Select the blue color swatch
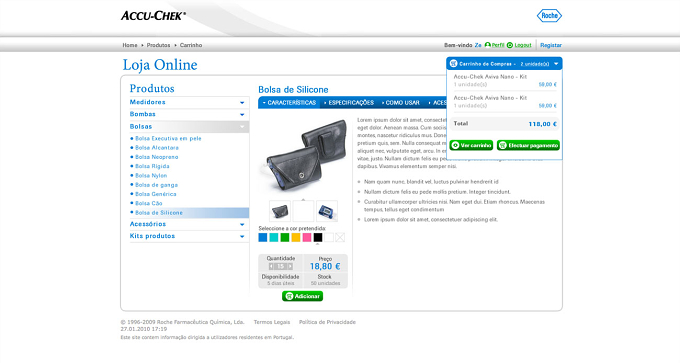 tap(263, 237)
